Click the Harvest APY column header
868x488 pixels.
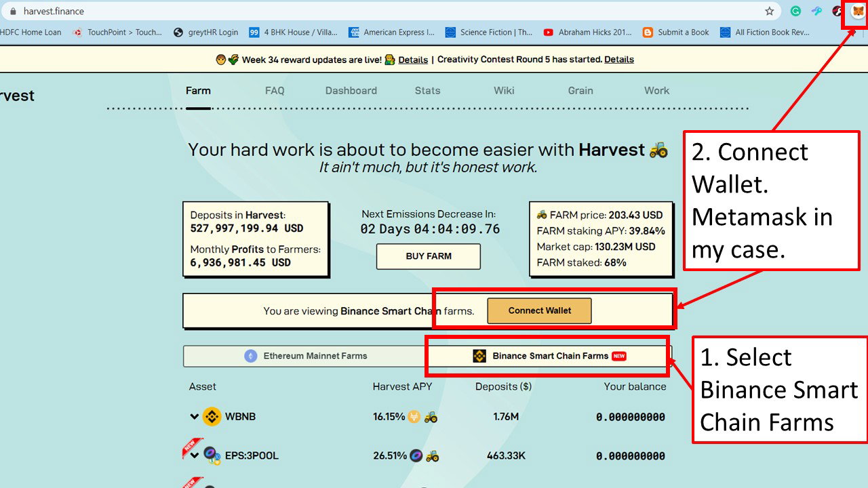[402, 387]
